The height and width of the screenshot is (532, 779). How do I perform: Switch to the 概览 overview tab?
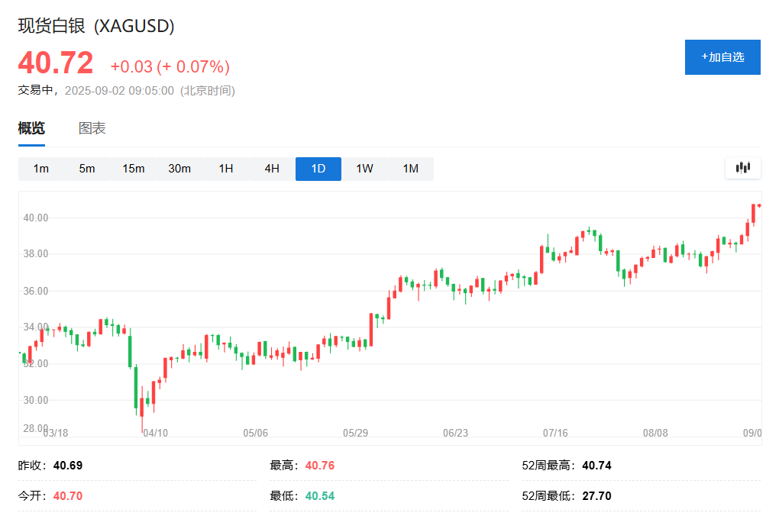click(31, 128)
